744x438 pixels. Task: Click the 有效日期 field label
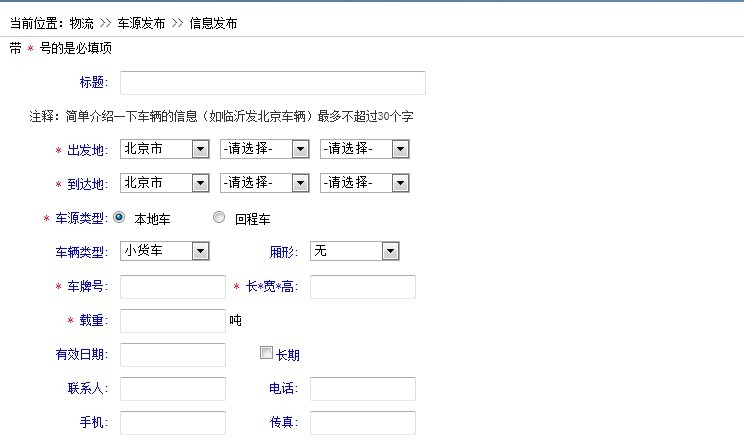coord(82,354)
